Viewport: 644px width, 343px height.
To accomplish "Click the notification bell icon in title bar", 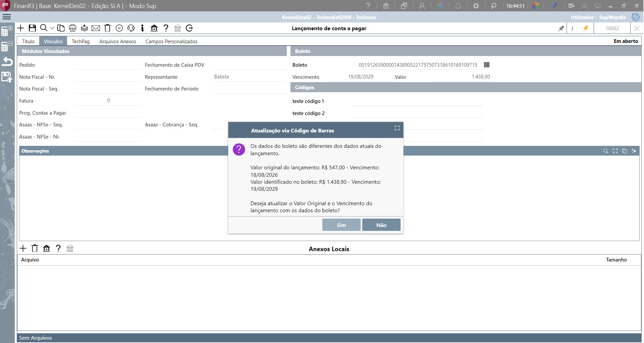I will [x=458, y=6].
